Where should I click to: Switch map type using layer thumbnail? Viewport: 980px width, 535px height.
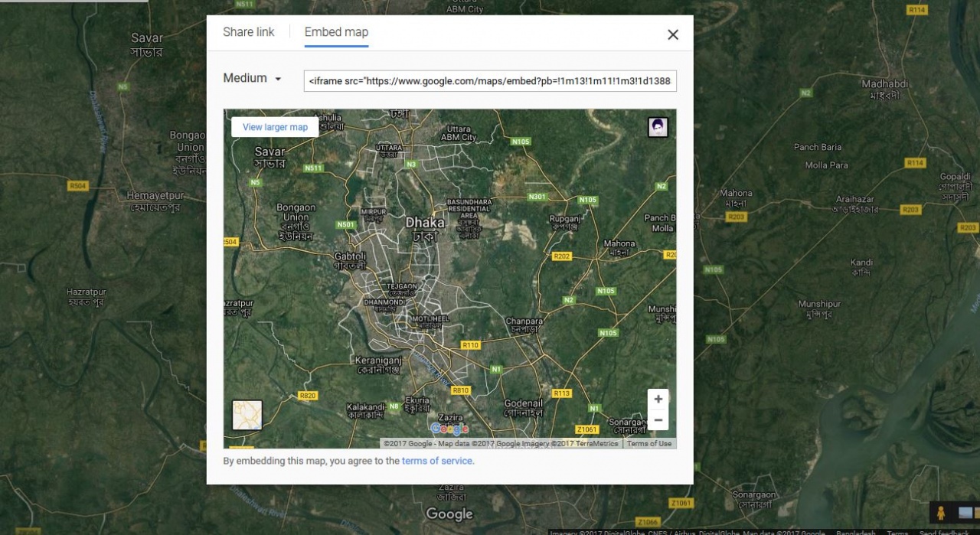(247, 415)
